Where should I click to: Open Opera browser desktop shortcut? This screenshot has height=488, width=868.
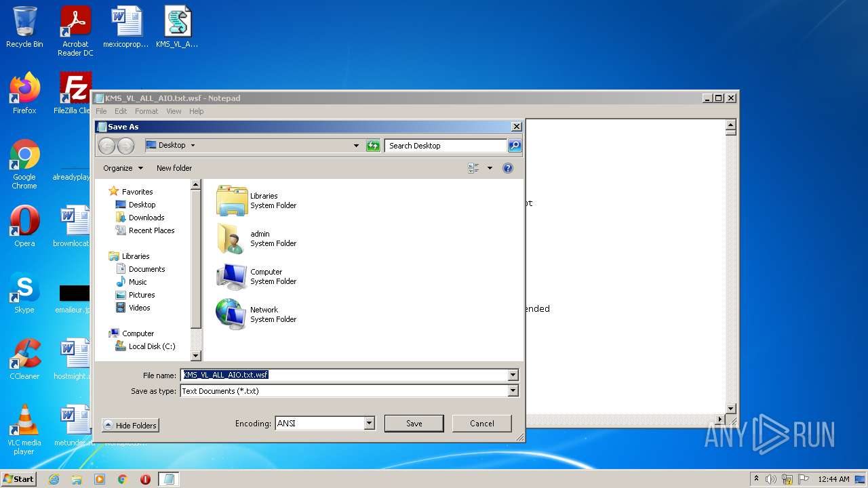click(x=24, y=226)
